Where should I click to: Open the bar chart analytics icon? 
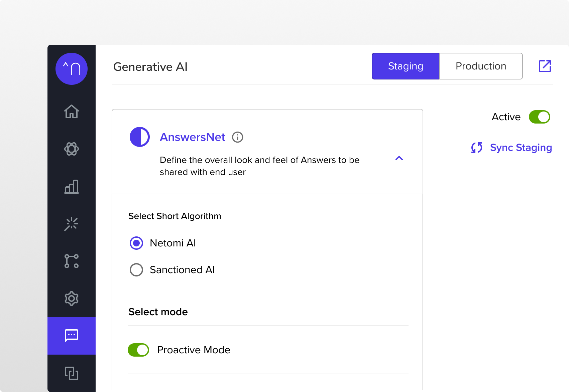72,186
